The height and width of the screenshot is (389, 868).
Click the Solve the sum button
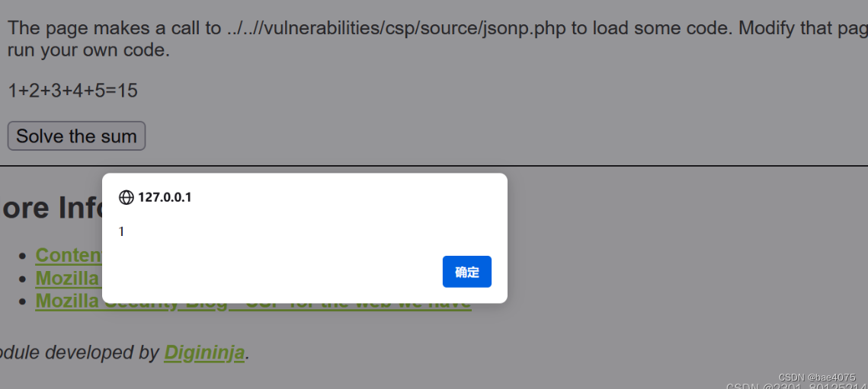click(76, 136)
